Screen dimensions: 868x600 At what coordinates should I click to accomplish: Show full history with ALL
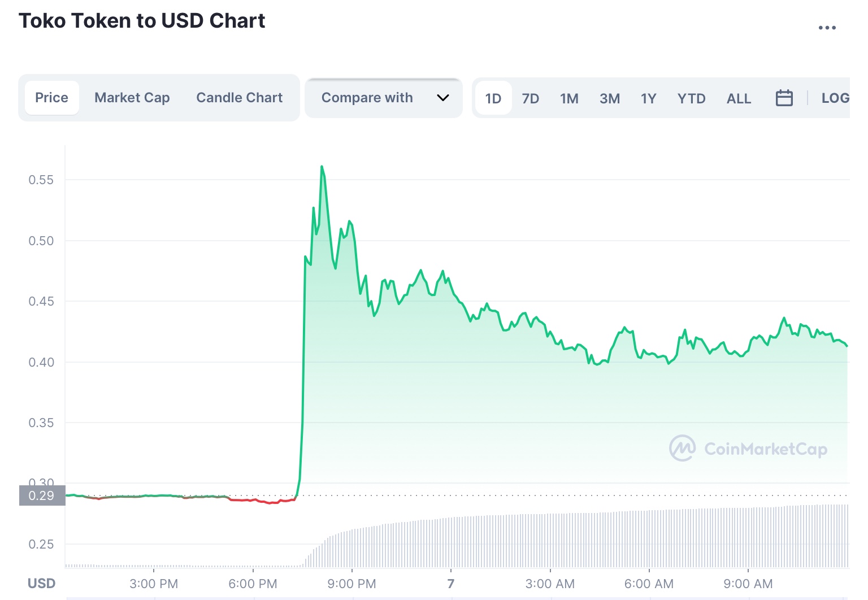pyautogui.click(x=739, y=98)
